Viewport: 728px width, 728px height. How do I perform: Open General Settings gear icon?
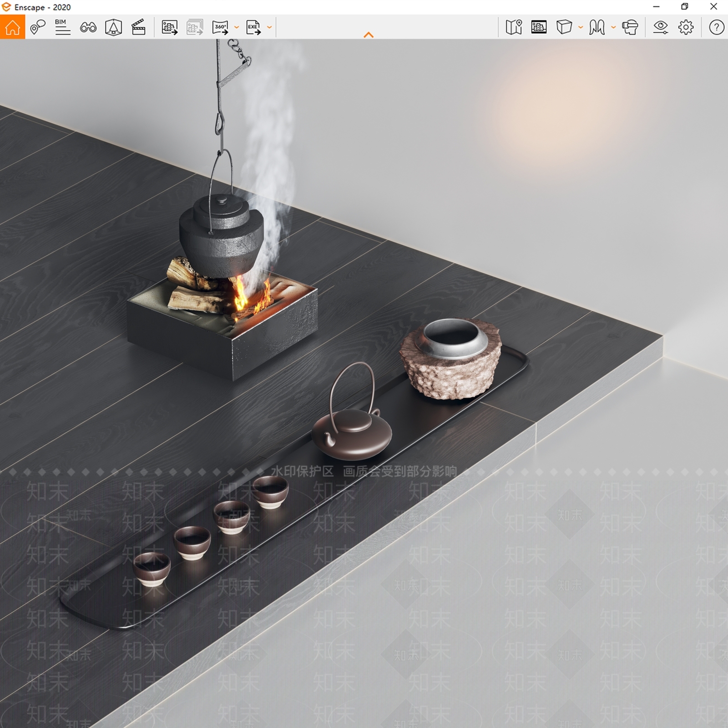[x=686, y=27]
